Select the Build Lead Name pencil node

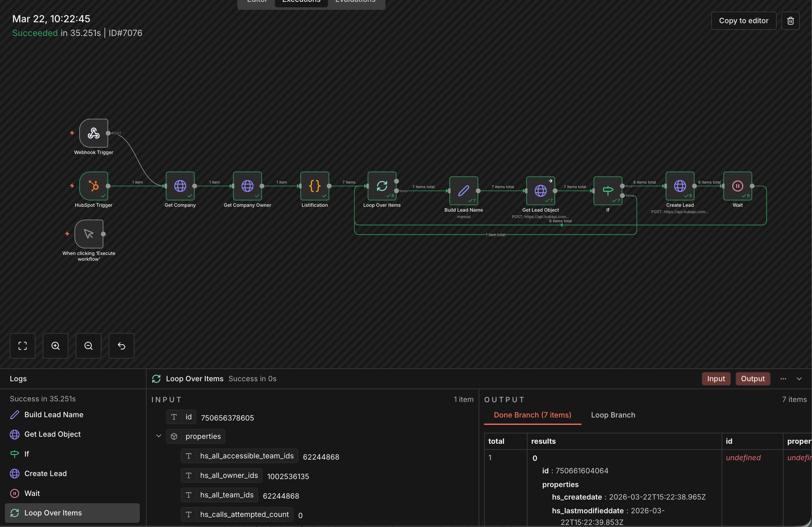463,191
